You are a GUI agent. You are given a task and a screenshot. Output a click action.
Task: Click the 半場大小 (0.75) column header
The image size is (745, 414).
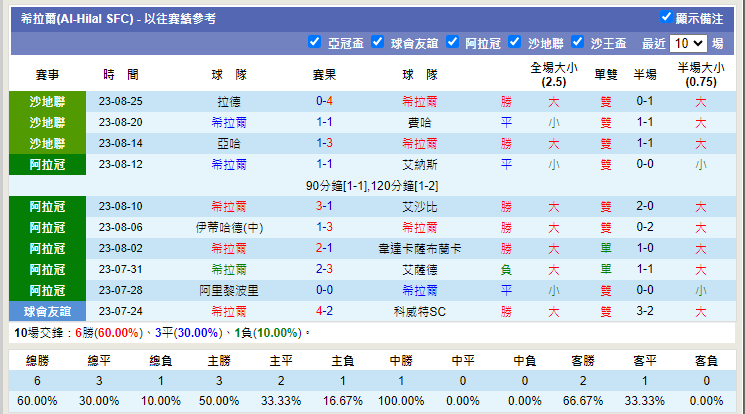point(701,75)
